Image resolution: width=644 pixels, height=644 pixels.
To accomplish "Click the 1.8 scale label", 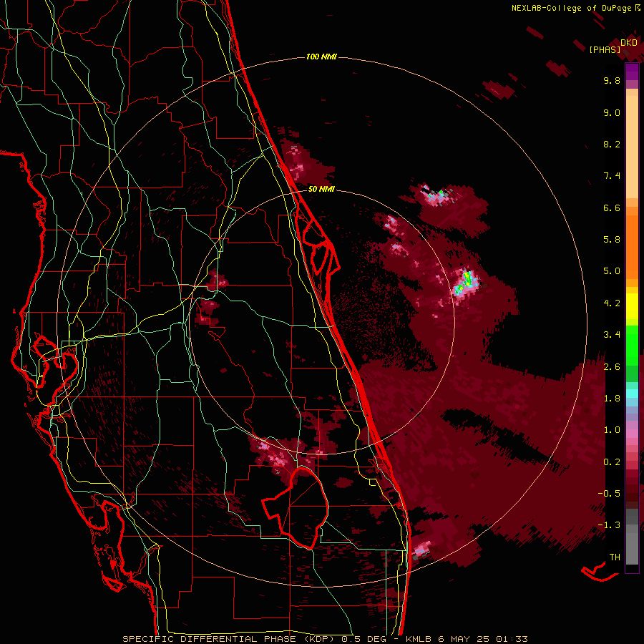I will pos(612,399).
